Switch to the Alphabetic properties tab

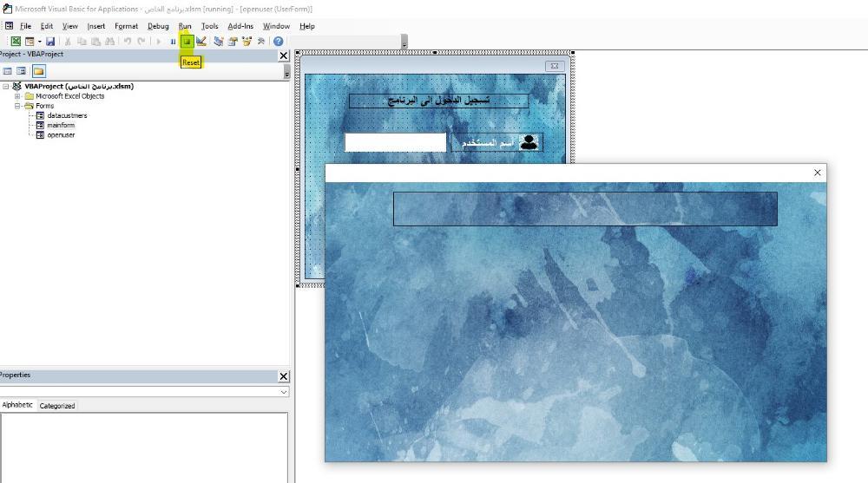point(17,405)
